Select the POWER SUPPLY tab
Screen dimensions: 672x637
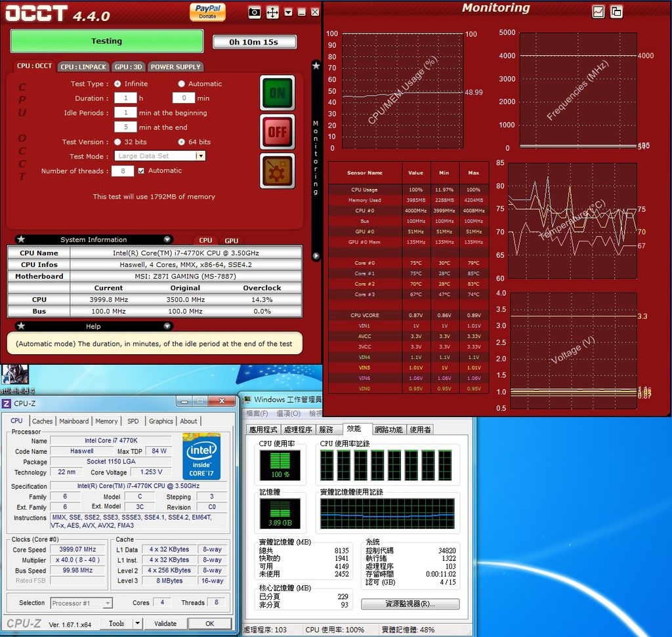pyautogui.click(x=175, y=67)
